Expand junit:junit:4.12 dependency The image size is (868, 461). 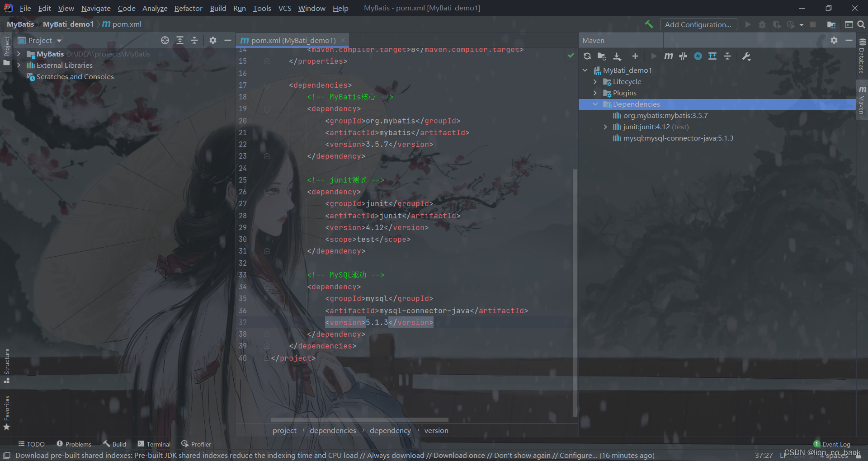coord(605,127)
